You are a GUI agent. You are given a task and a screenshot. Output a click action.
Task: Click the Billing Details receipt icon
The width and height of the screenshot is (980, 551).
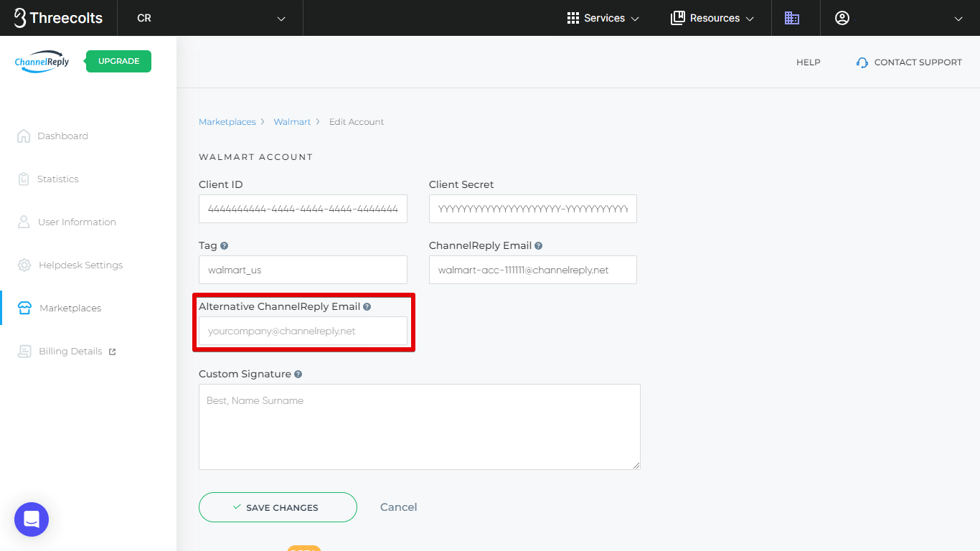click(24, 351)
